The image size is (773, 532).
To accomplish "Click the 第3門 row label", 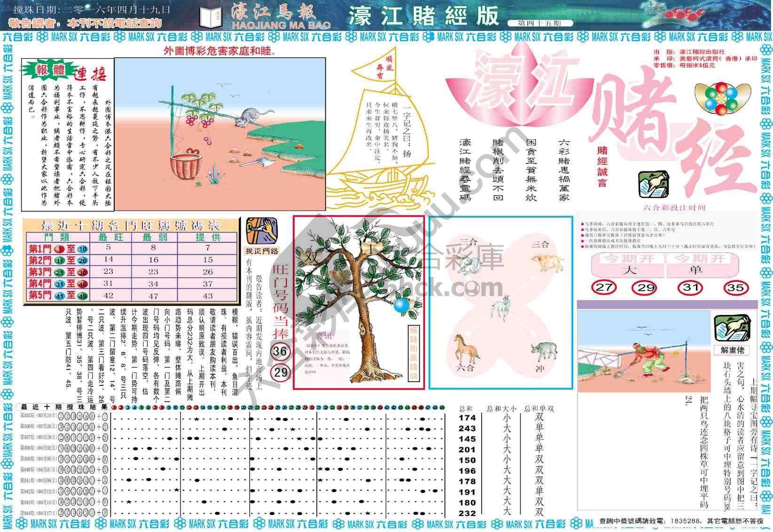I will point(57,272).
